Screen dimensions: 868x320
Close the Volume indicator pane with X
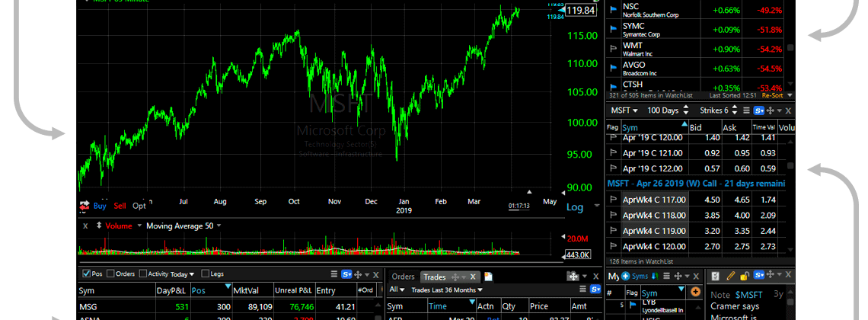pos(85,226)
